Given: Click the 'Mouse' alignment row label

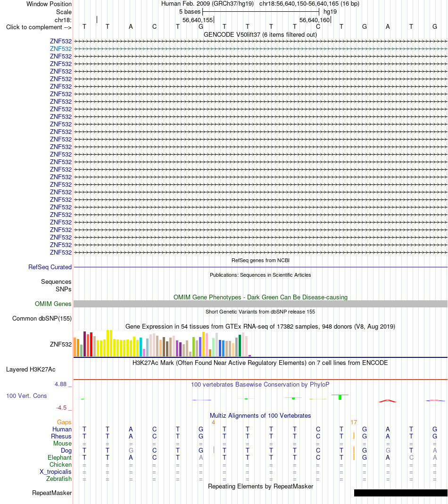Looking at the screenshot, I should tap(62, 443).
